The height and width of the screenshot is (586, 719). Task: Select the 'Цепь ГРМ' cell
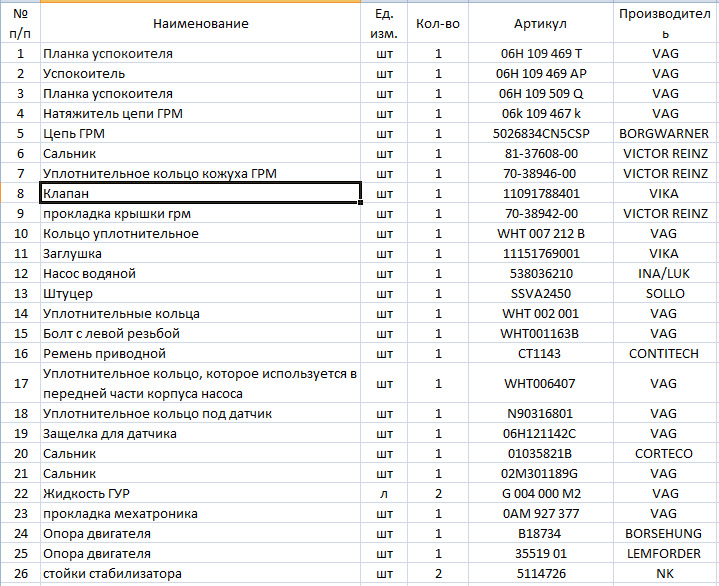click(x=201, y=133)
